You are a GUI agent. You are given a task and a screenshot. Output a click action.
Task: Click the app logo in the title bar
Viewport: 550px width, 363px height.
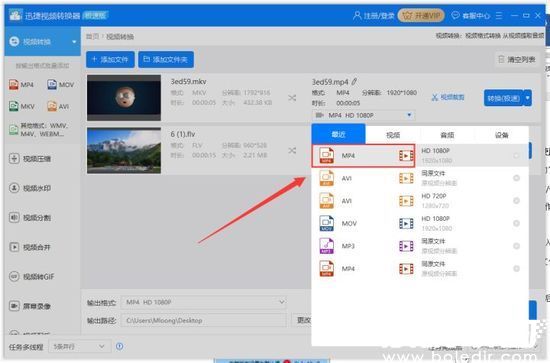(15, 15)
